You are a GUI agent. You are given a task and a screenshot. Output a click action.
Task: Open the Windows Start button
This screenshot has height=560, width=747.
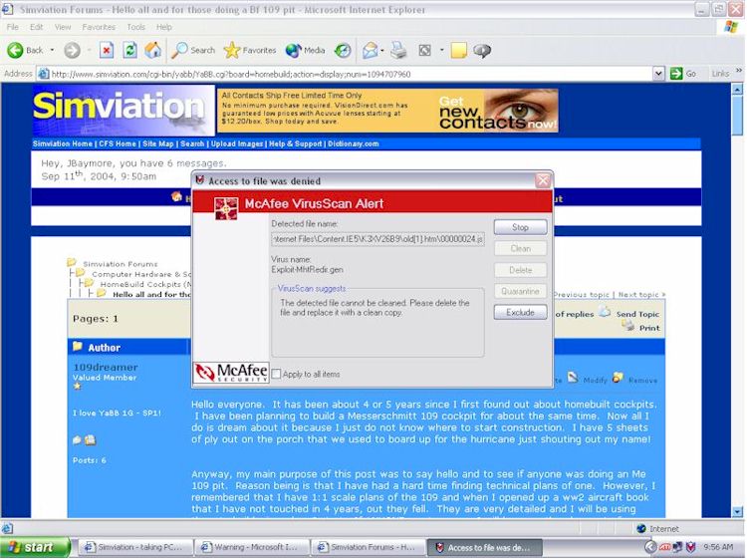[36, 547]
